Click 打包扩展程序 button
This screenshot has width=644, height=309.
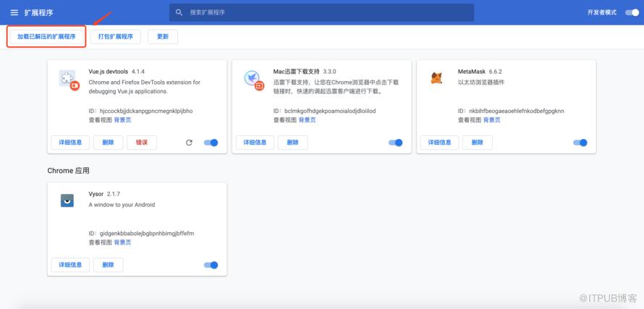115,37
